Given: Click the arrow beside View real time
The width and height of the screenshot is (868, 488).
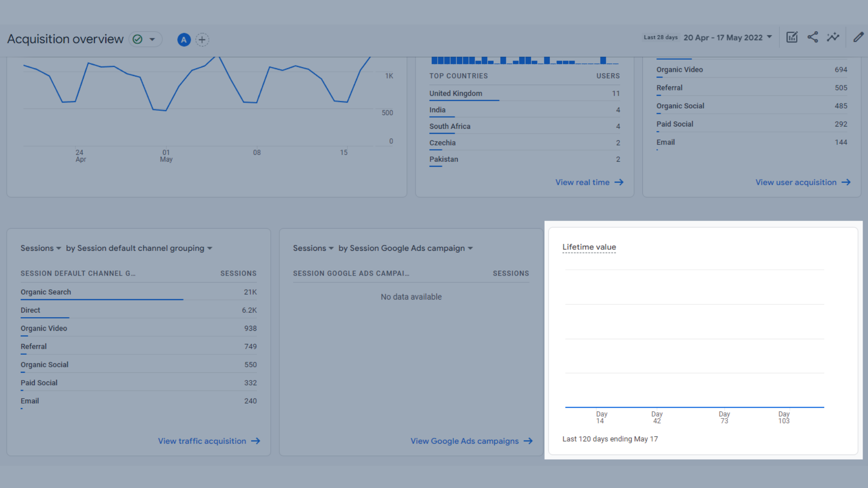Looking at the screenshot, I should 619,182.
